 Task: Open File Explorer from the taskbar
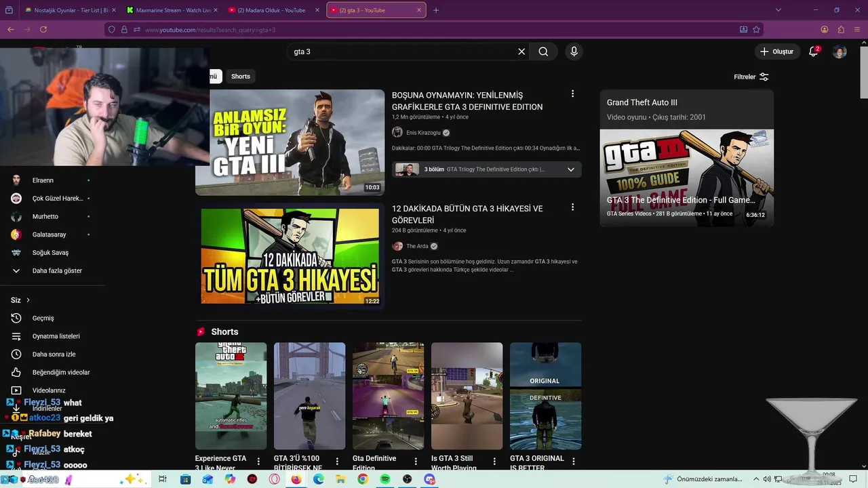341,479
